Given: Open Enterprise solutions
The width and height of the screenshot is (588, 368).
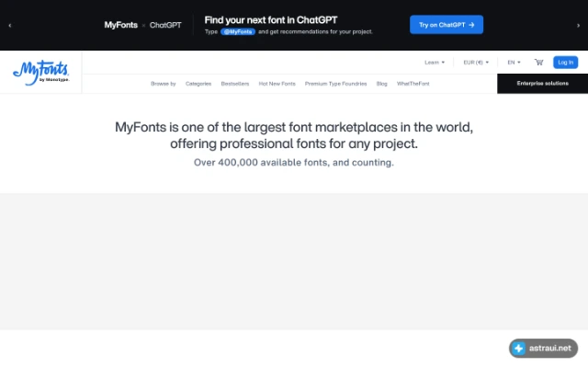Looking at the screenshot, I should [x=542, y=84].
